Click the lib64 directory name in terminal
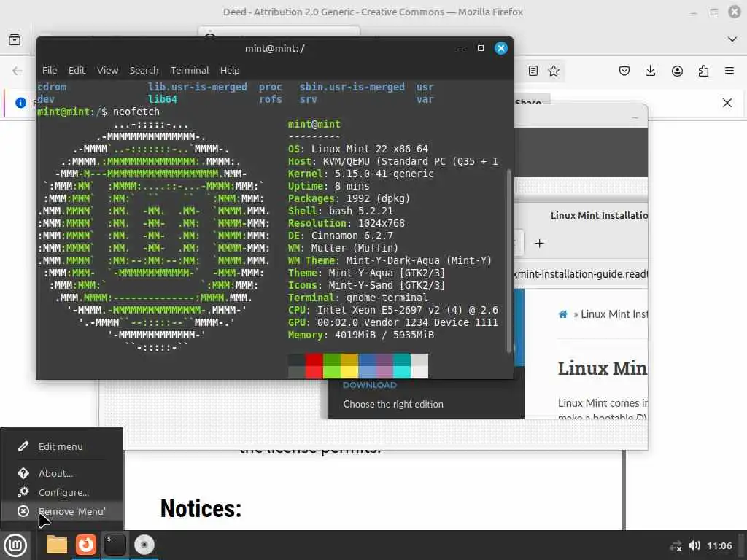This screenshot has width=747, height=560. pyautogui.click(x=163, y=99)
